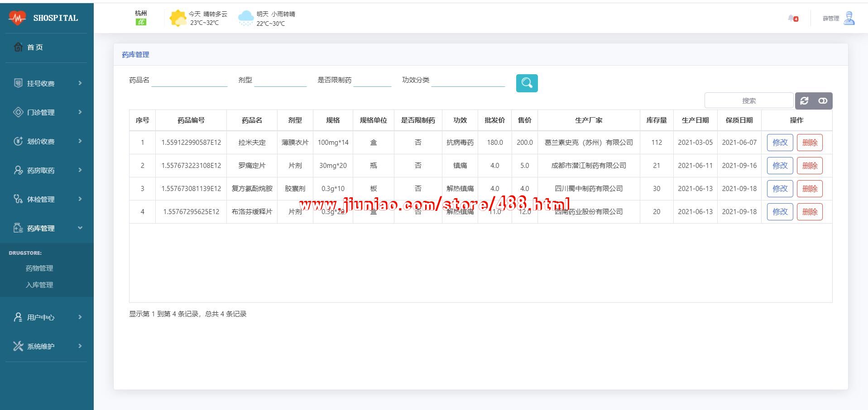Go to the 首页 home page
The image size is (868, 410).
tap(35, 47)
